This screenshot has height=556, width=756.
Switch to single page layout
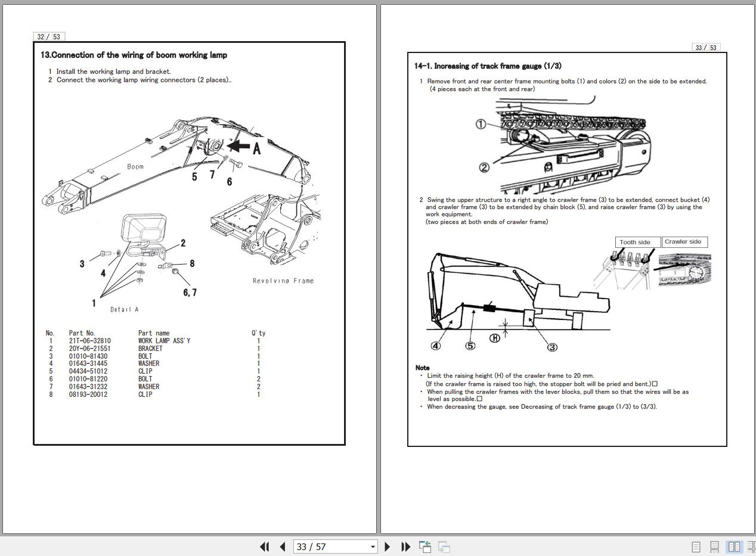(696, 546)
